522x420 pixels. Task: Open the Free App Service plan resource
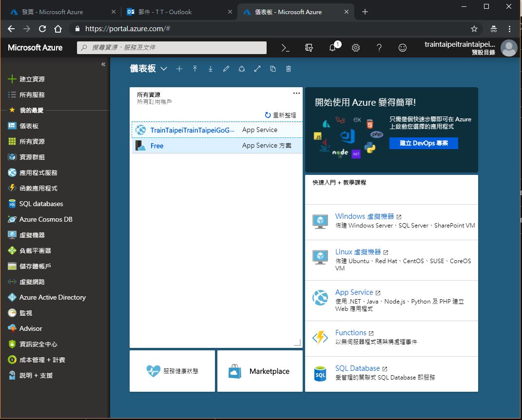click(x=217, y=146)
